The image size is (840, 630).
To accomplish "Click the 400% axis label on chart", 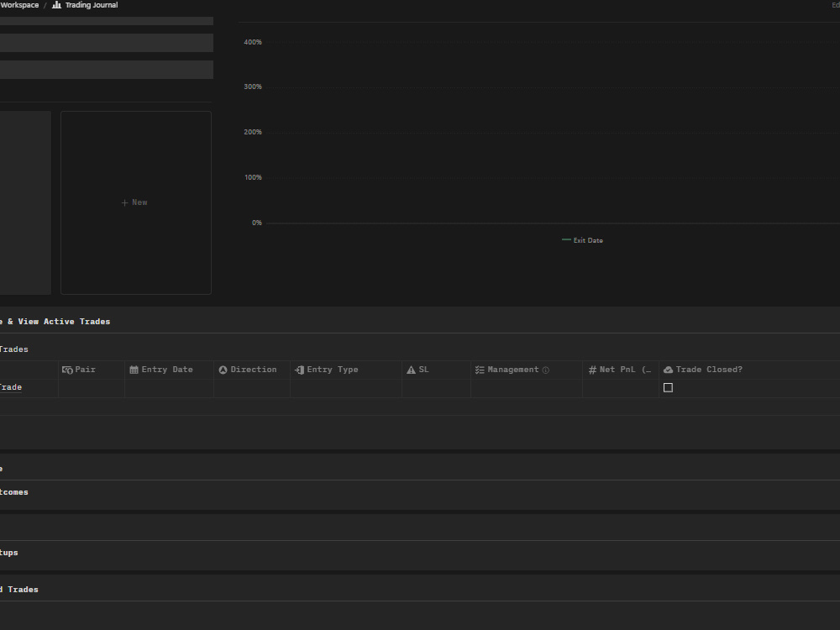I will (253, 42).
